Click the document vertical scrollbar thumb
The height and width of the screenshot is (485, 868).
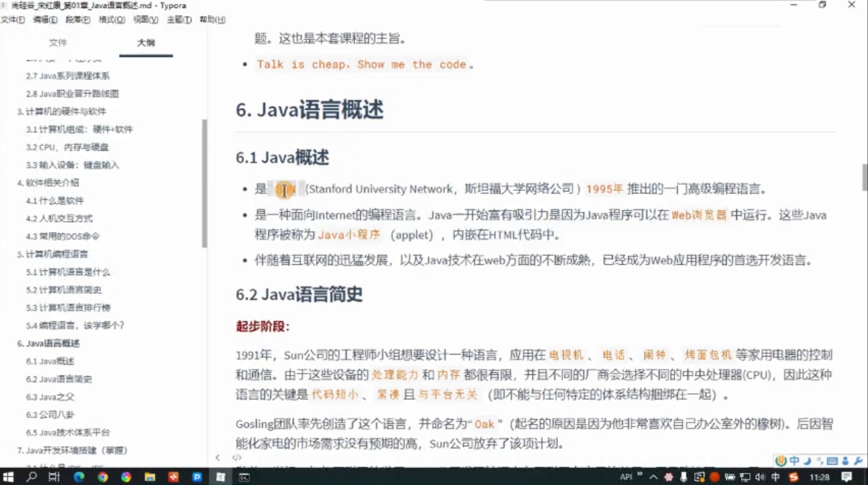pyautogui.click(x=865, y=178)
